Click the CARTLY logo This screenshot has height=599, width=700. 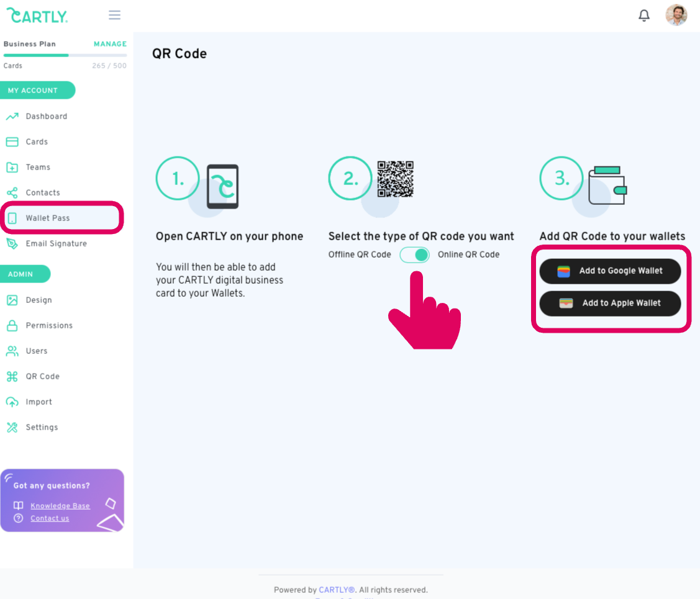pos(37,16)
